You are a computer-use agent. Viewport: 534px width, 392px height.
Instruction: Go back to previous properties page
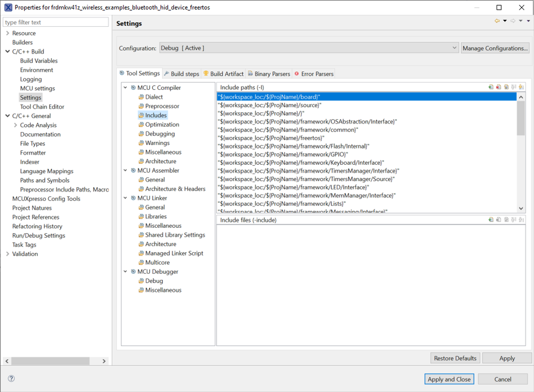(497, 21)
